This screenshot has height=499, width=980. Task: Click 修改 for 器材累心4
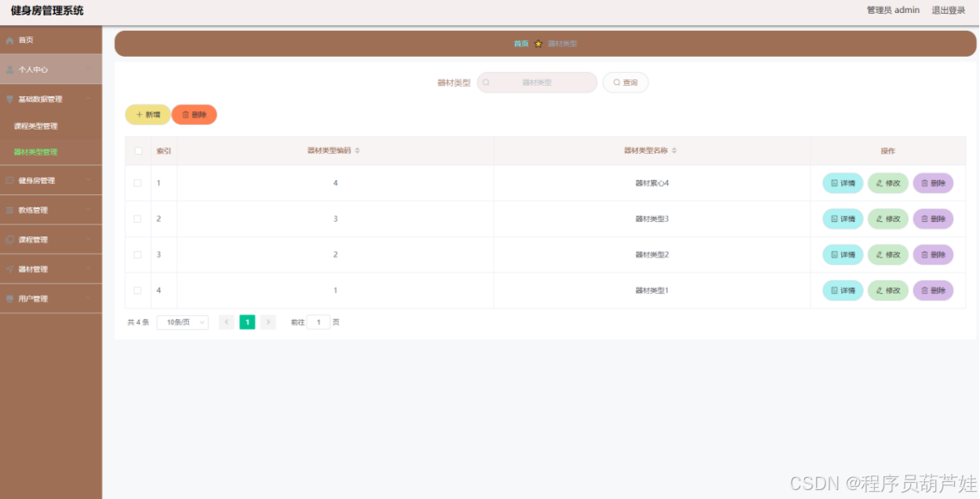click(888, 183)
